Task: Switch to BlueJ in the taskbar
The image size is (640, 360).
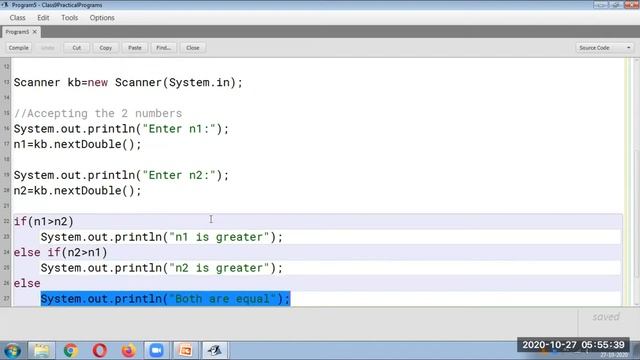Action: (214, 351)
